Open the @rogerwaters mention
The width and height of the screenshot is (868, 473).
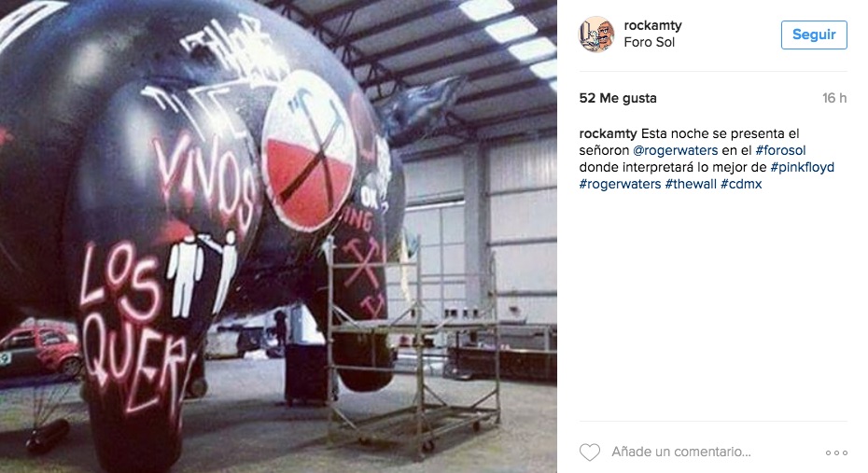point(675,150)
